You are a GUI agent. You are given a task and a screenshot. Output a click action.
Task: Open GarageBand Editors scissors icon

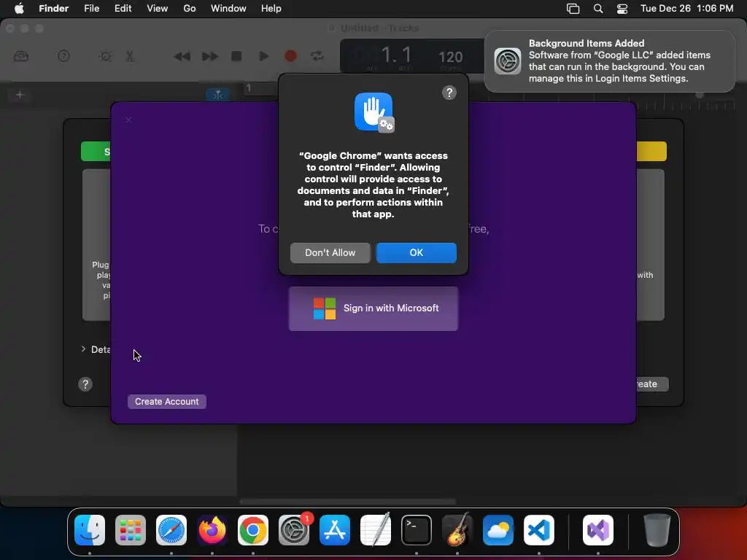click(130, 57)
